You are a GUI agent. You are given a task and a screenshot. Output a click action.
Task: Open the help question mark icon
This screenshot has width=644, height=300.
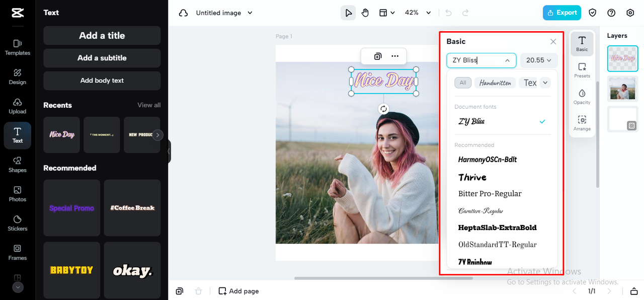[x=611, y=13]
